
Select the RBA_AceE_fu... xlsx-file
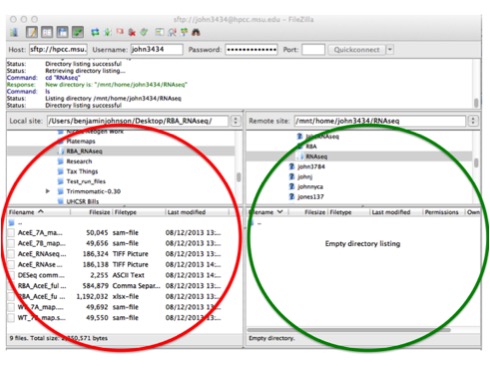point(114,297)
